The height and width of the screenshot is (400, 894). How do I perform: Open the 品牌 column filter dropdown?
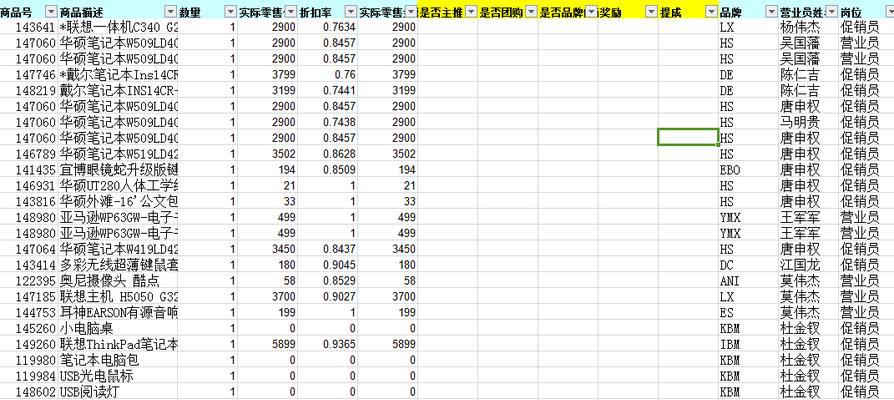pyautogui.click(x=771, y=12)
